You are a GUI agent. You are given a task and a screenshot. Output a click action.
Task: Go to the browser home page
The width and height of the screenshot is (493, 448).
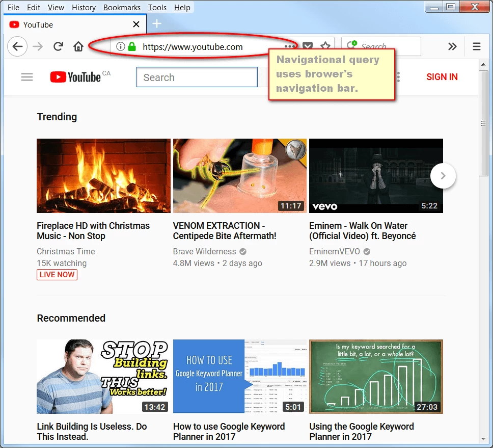pyautogui.click(x=78, y=46)
